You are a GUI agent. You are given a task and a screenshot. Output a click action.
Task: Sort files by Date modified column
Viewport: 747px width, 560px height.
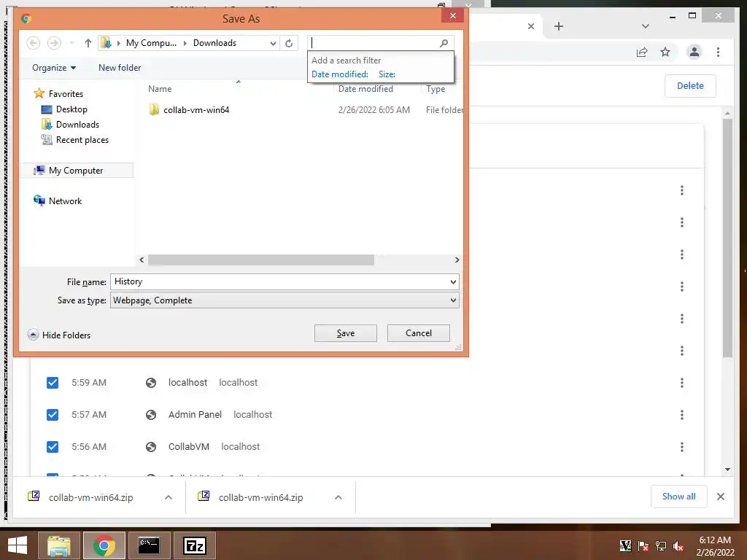pos(365,88)
